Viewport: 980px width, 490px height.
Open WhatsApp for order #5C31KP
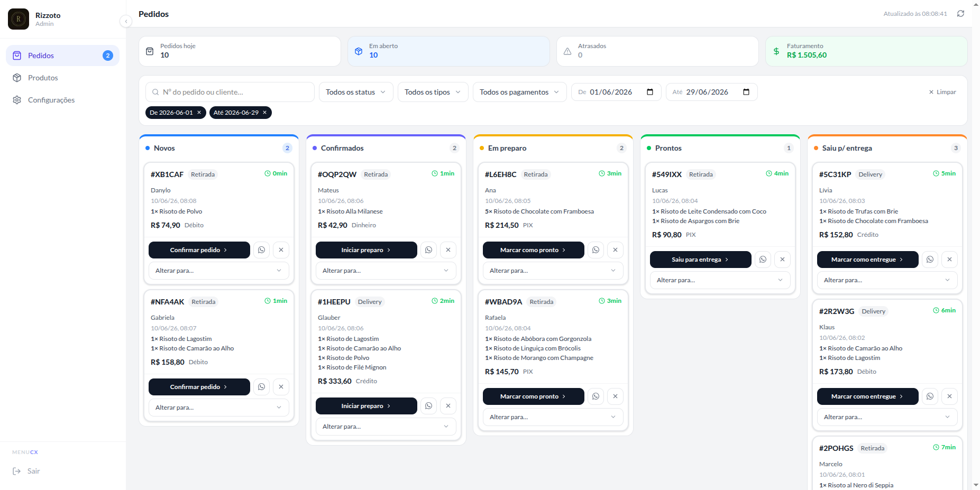930,260
